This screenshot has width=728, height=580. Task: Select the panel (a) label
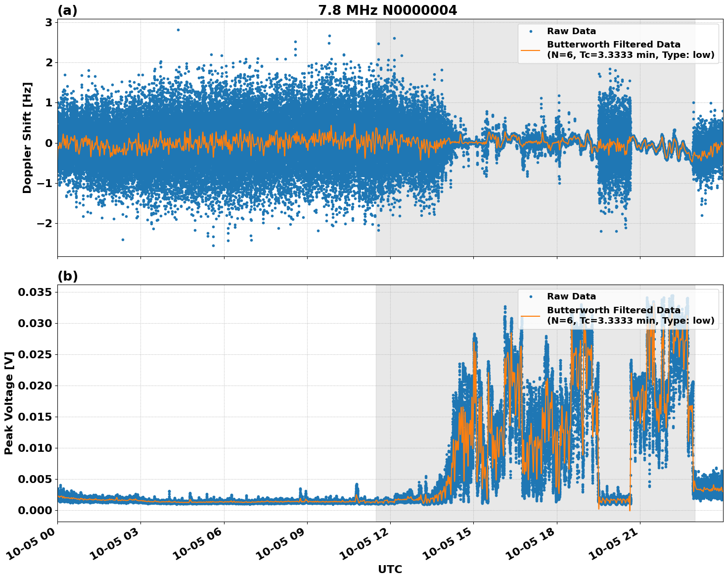tap(67, 8)
